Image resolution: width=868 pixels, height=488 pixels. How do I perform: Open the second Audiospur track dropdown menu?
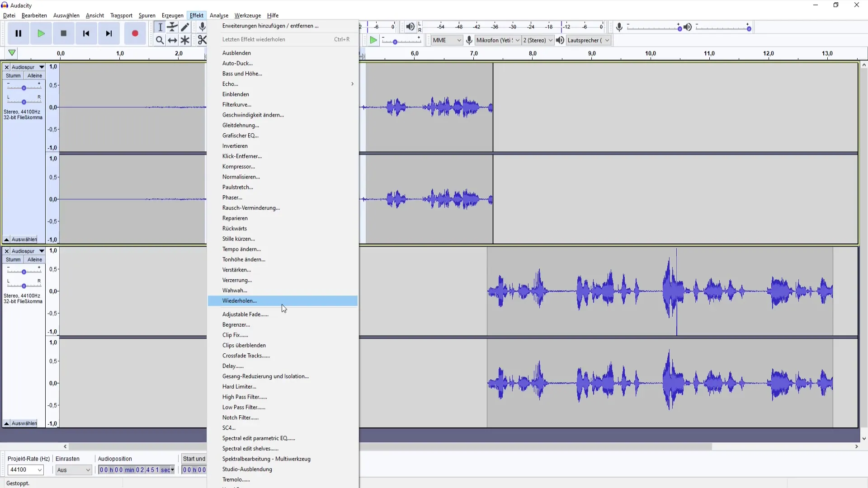28,251
